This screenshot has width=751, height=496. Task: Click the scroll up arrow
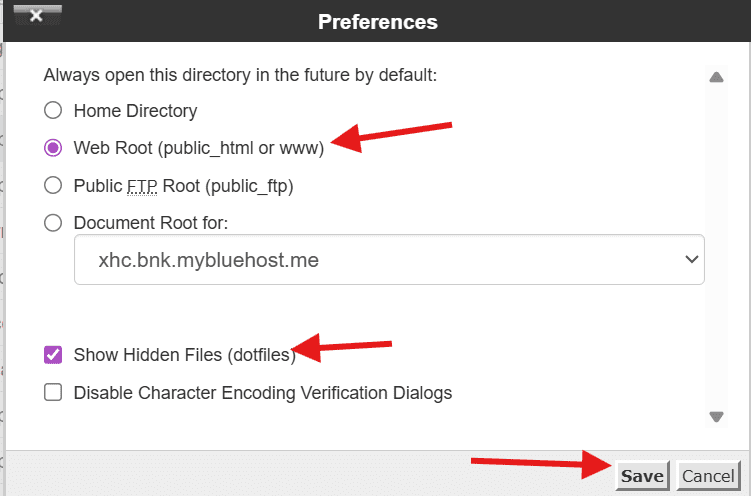[x=716, y=77]
